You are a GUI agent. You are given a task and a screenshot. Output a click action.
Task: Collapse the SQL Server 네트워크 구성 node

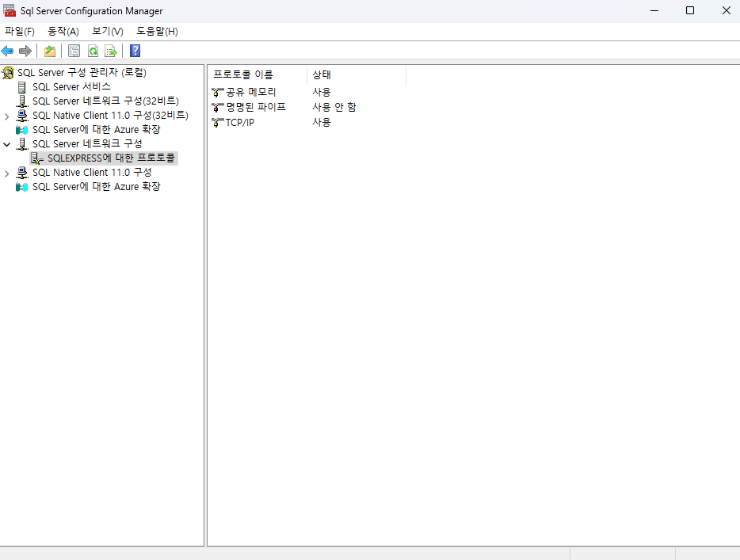[x=6, y=144]
